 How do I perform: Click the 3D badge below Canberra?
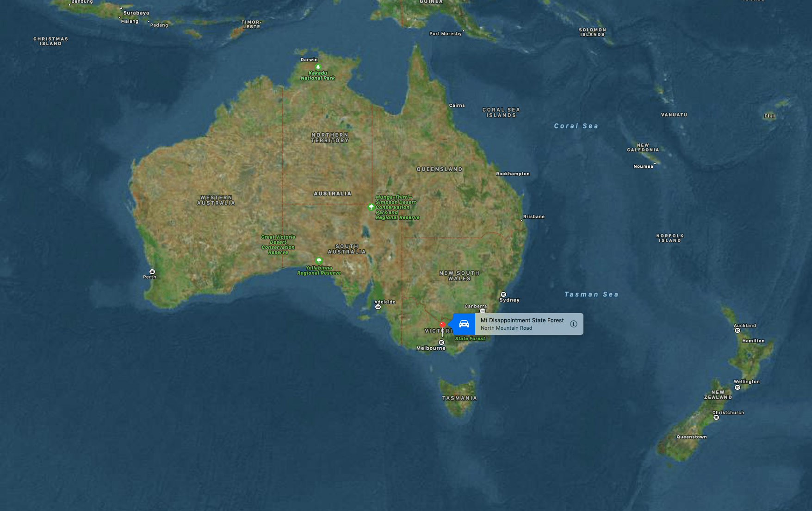(x=483, y=311)
